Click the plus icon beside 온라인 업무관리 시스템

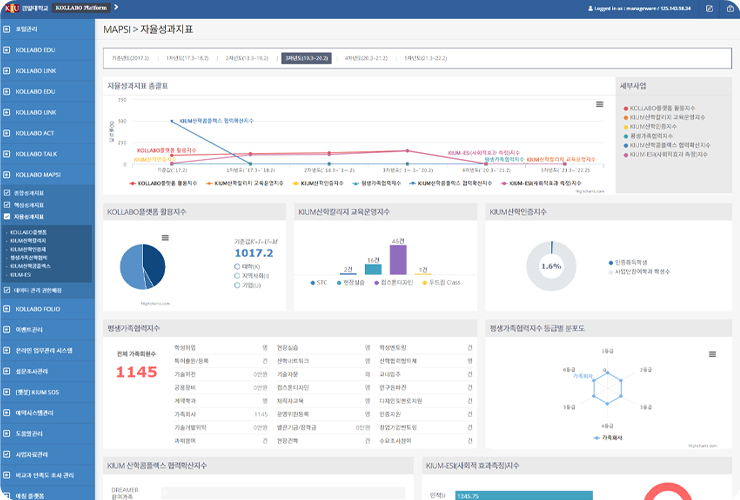point(7,350)
